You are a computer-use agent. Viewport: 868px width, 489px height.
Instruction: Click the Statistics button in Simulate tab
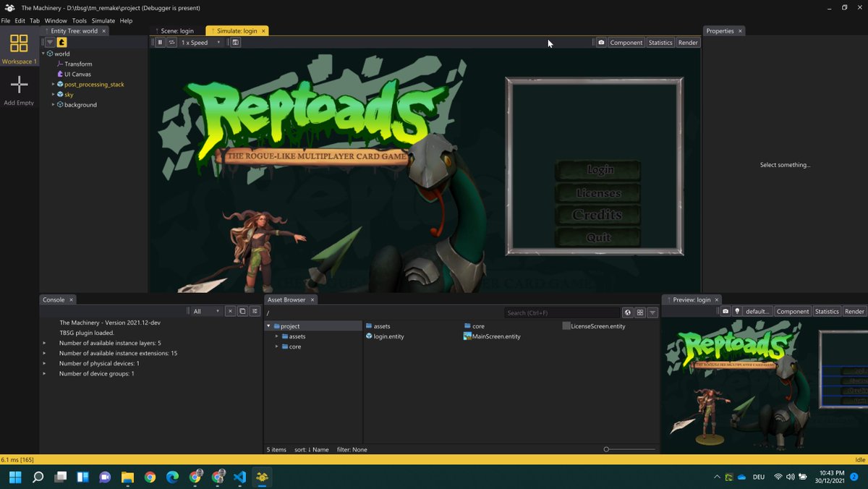tap(660, 43)
